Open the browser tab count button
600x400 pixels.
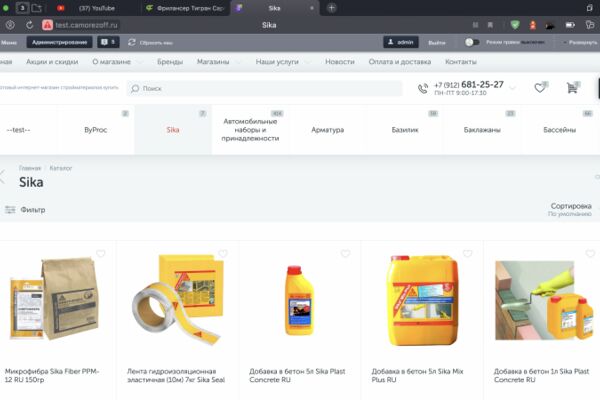pos(22,8)
